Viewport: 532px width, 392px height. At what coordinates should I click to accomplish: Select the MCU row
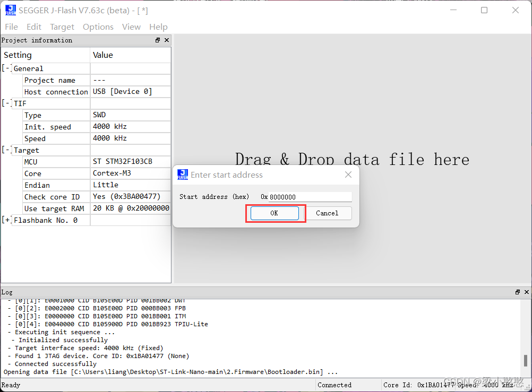[96, 162]
